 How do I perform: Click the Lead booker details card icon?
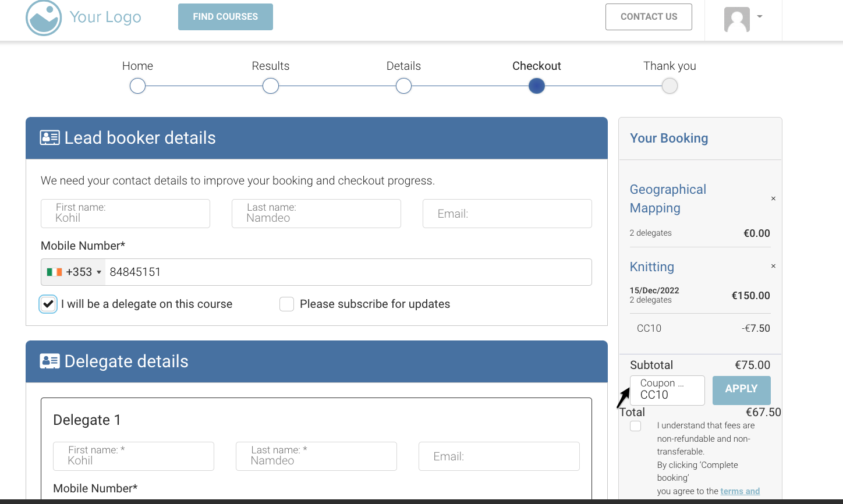[49, 138]
